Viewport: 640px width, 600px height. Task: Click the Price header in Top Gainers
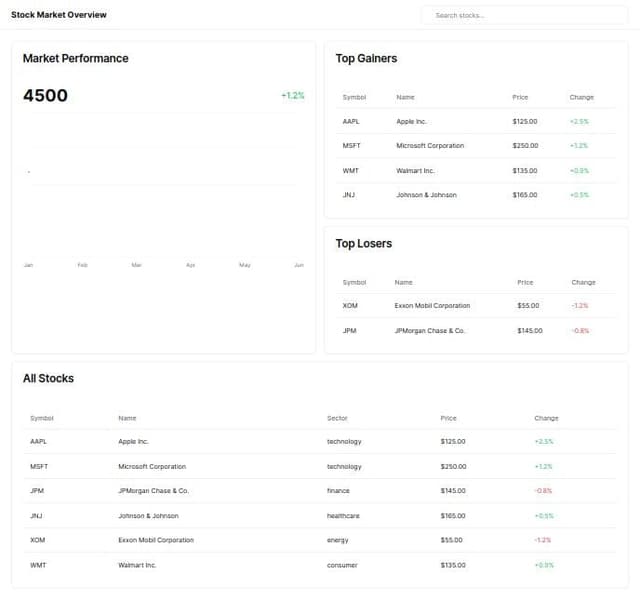(x=520, y=97)
